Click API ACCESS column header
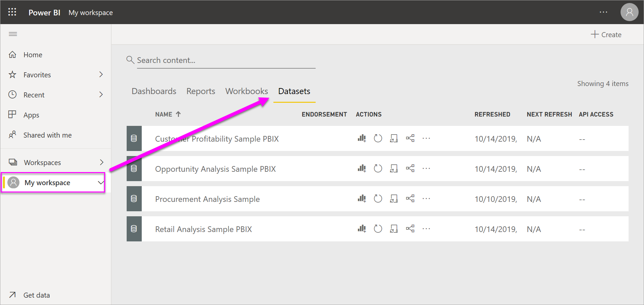 [596, 114]
